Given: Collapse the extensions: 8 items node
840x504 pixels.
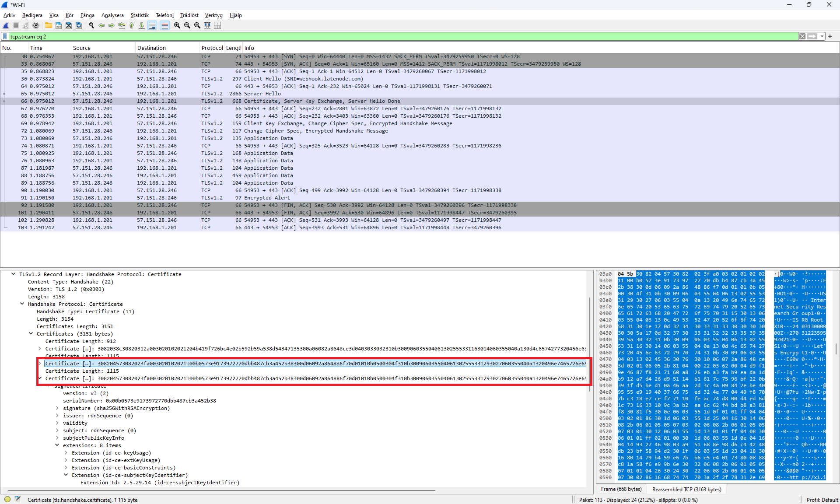Looking at the screenshot, I should click(x=57, y=445).
